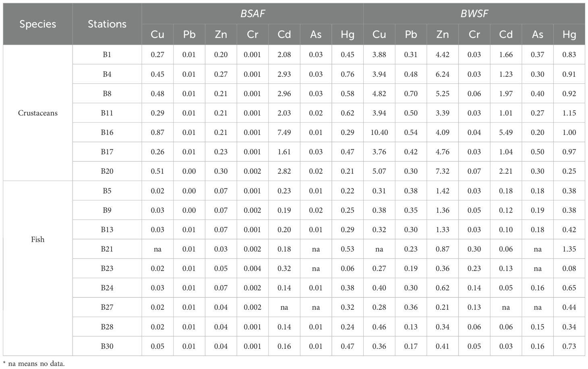Viewport: 588px width, 369px height.
Task: Select station B1 cell
Action: click(x=107, y=55)
